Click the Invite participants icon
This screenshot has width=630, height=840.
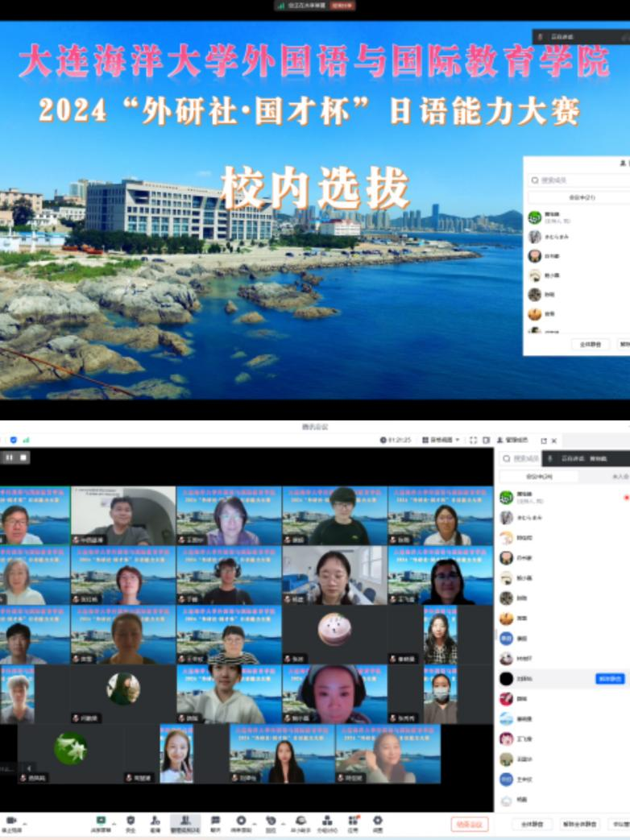point(155,821)
